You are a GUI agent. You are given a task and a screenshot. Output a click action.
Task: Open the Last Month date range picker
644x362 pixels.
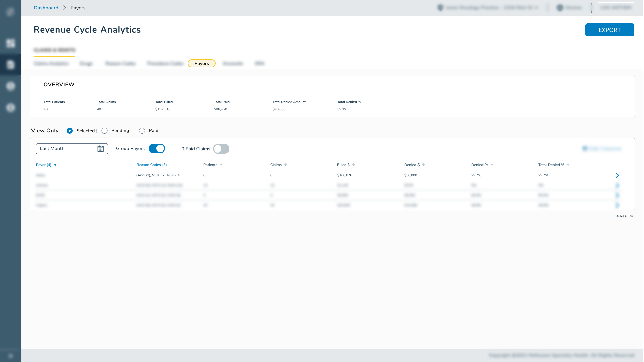pyautogui.click(x=72, y=149)
